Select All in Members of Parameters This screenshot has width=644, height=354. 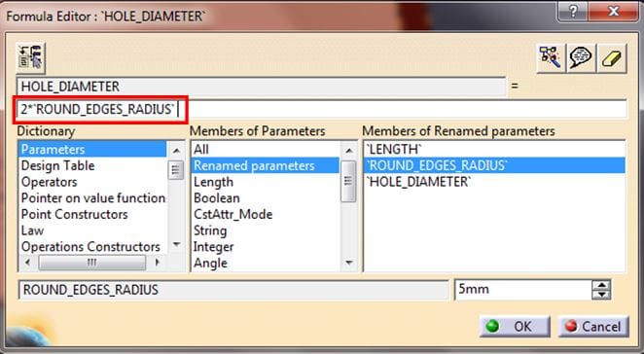tap(201, 150)
